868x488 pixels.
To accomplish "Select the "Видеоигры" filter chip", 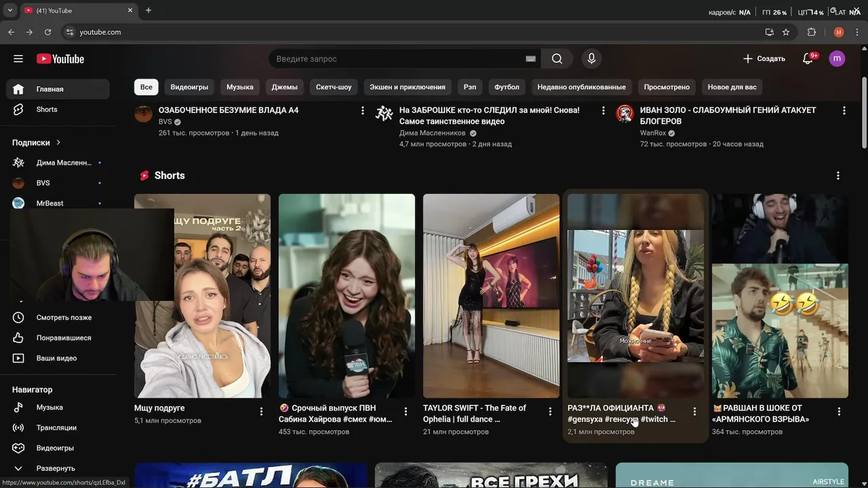I will click(189, 87).
